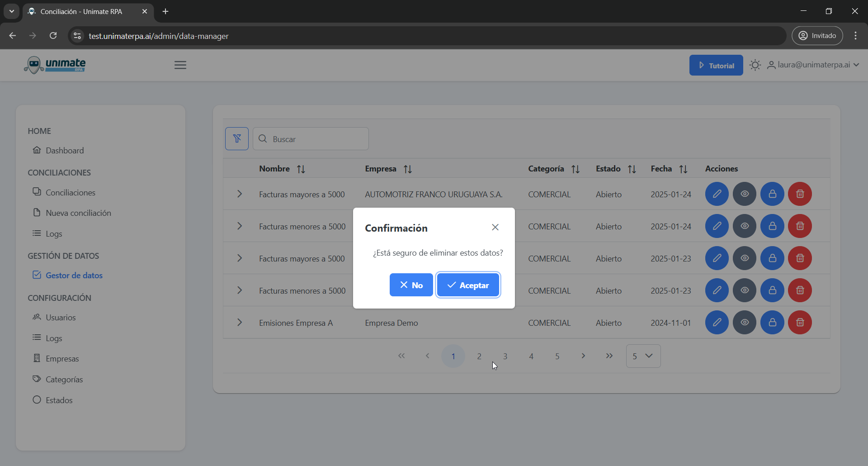
Task: Open the laura@unimaterpa.ai user dropdown
Action: pos(813,65)
